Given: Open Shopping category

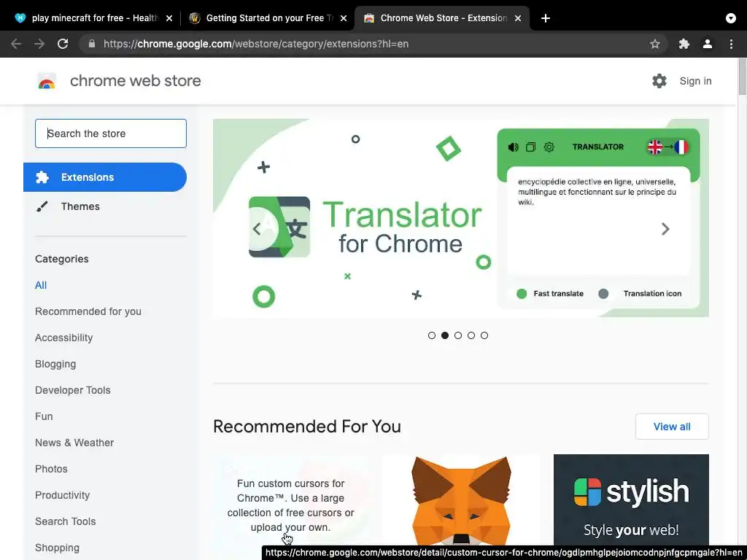Looking at the screenshot, I should tap(57, 548).
